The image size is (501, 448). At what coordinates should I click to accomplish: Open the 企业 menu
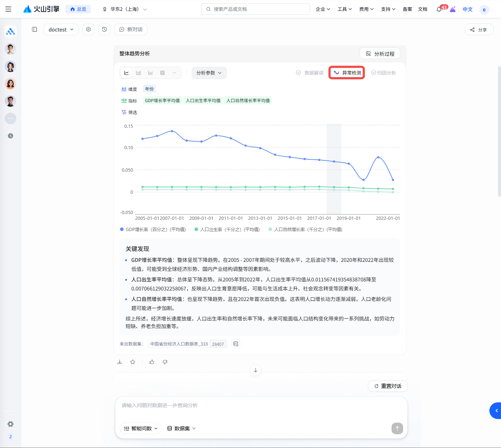323,9
